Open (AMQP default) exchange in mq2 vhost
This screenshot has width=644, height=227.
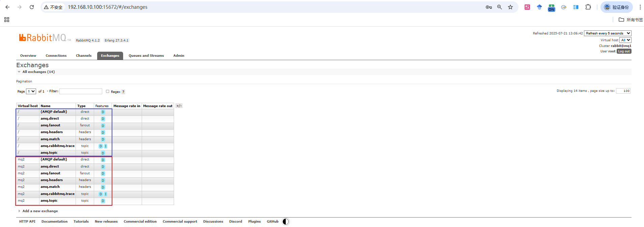tap(54, 159)
